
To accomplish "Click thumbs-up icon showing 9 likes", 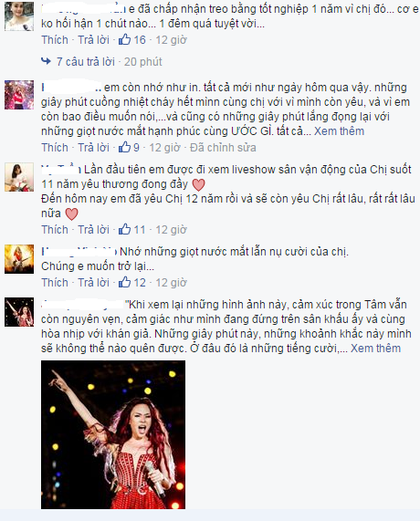I will pyautogui.click(x=125, y=147).
